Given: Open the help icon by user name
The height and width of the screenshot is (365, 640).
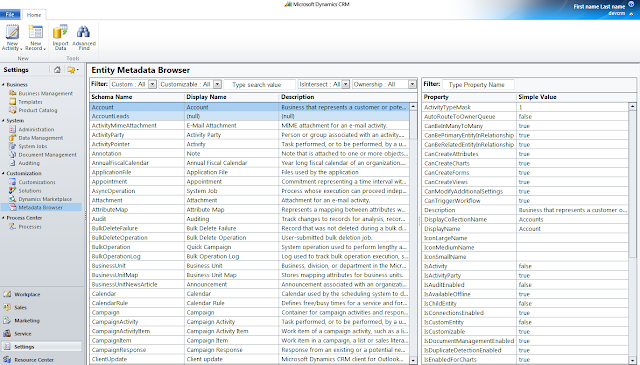Looking at the screenshot, I should (x=631, y=4).
